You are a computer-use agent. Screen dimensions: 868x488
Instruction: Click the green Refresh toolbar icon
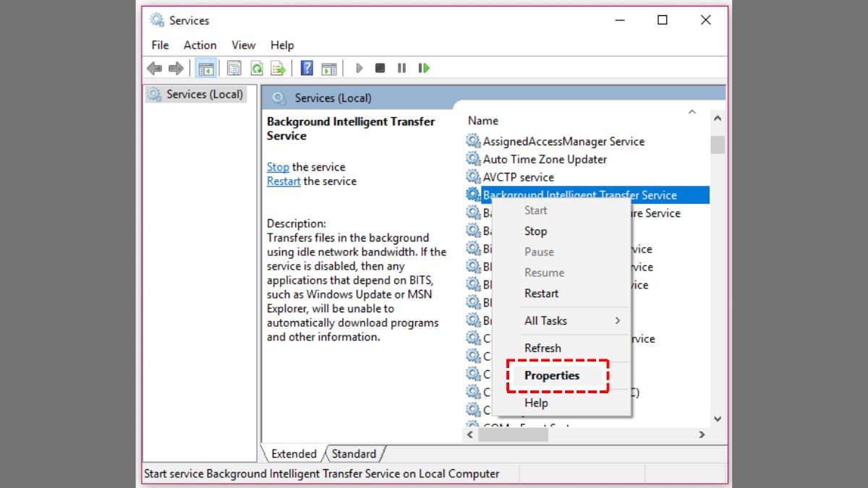[256, 68]
